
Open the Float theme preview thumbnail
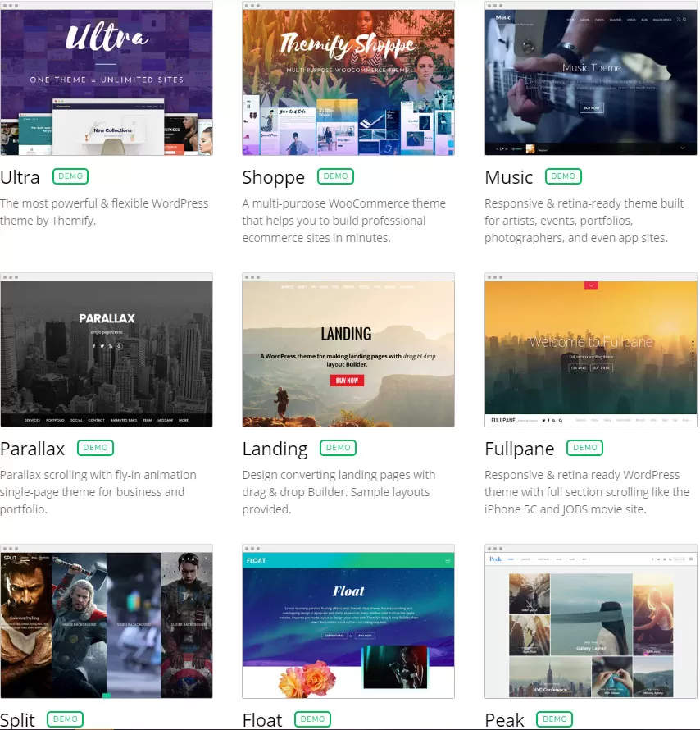pyautogui.click(x=348, y=625)
